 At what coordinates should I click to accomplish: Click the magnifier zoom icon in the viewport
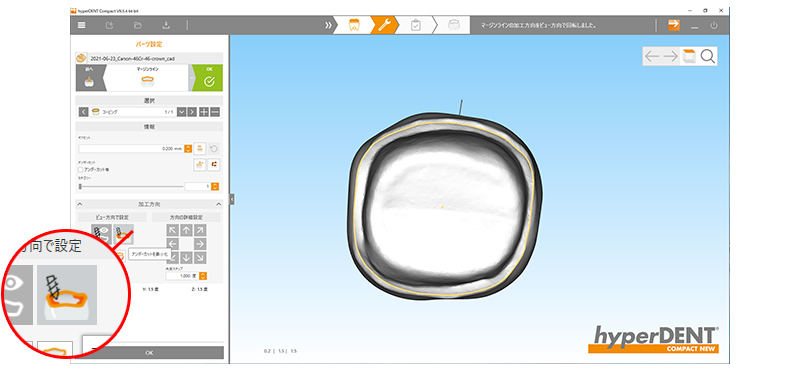click(708, 56)
